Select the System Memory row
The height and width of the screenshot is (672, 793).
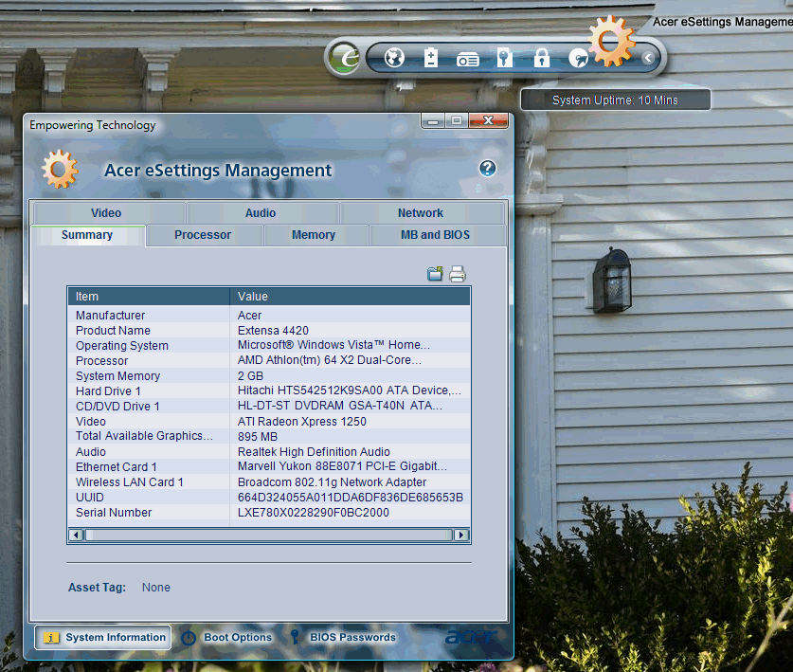[269, 376]
